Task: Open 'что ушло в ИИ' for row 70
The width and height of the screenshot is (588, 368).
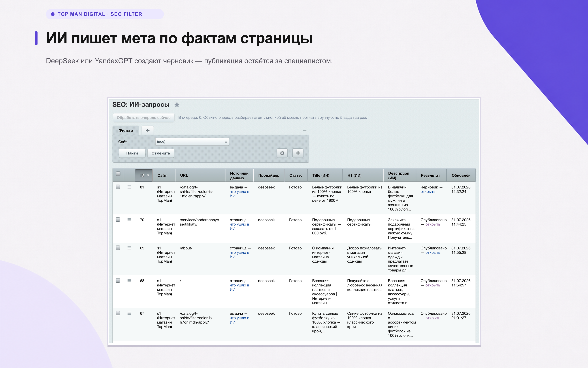Action: tap(239, 226)
